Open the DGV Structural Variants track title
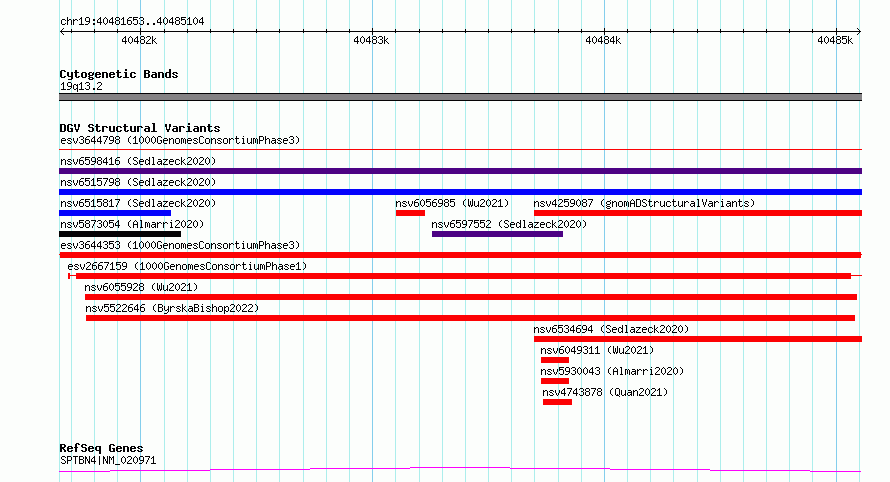890x482 pixels. (x=140, y=128)
